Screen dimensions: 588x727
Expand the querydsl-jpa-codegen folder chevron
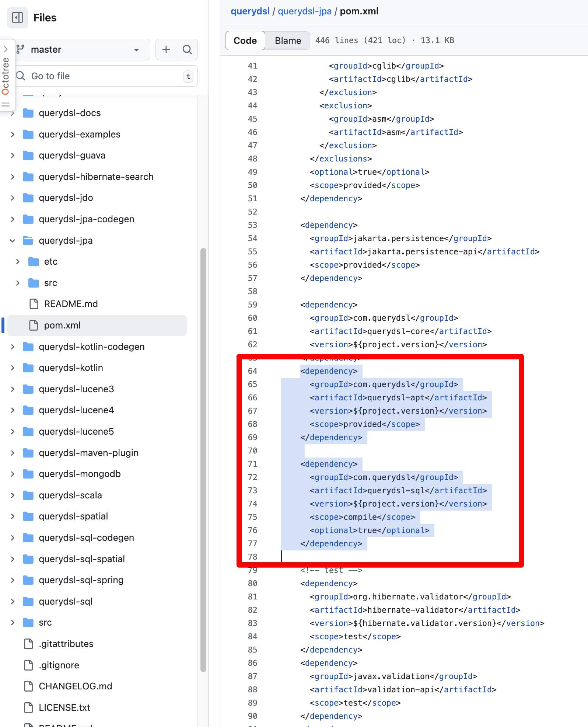pos(13,219)
